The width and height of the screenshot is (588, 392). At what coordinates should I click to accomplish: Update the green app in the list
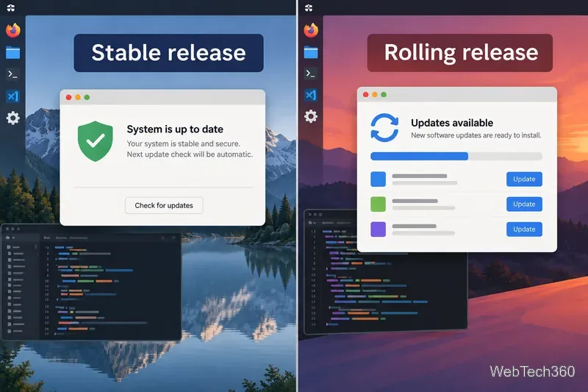point(524,204)
